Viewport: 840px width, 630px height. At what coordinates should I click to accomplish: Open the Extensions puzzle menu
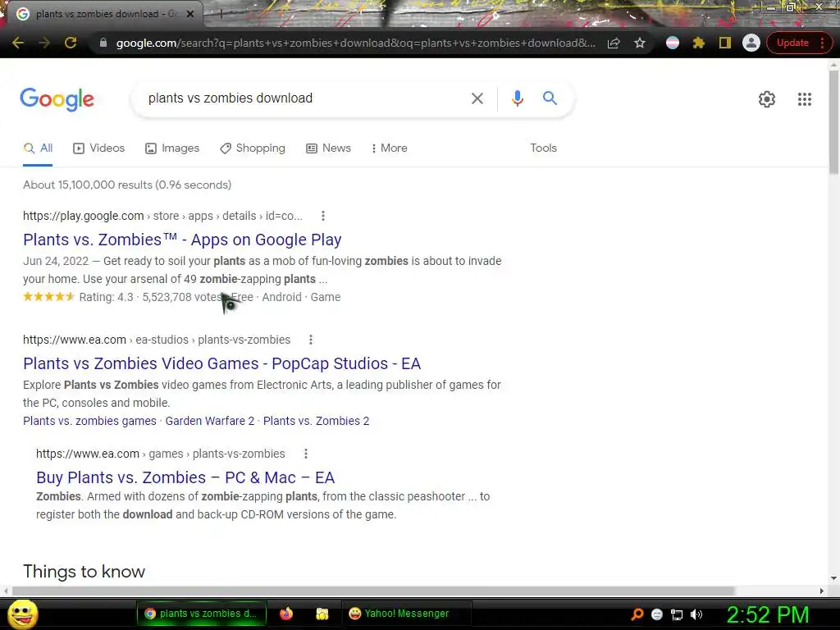point(699,43)
